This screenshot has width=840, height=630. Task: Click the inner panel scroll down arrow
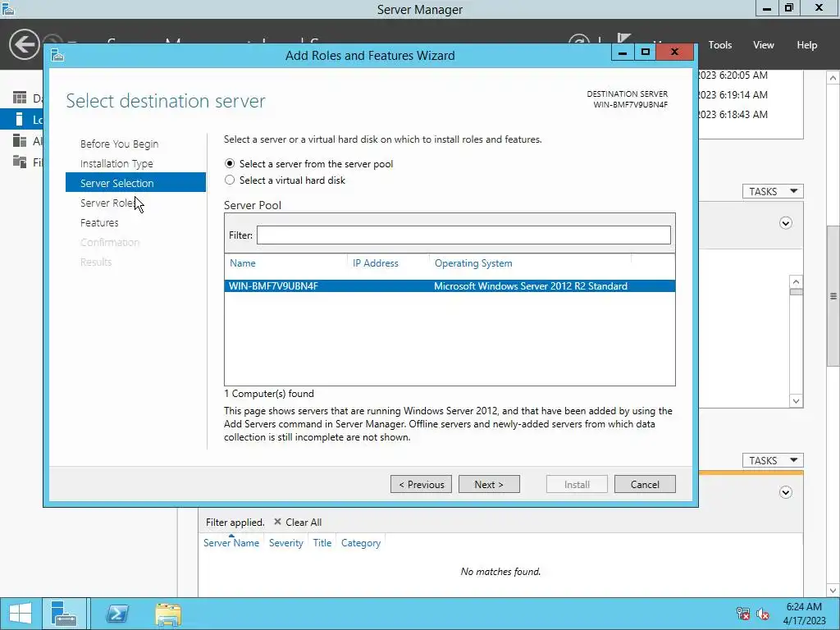(796, 400)
